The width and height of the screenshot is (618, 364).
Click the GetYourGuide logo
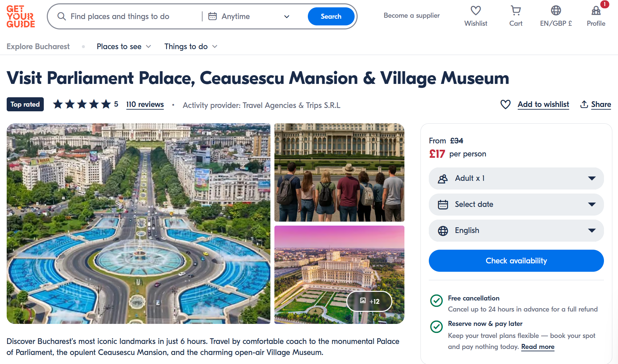21,16
